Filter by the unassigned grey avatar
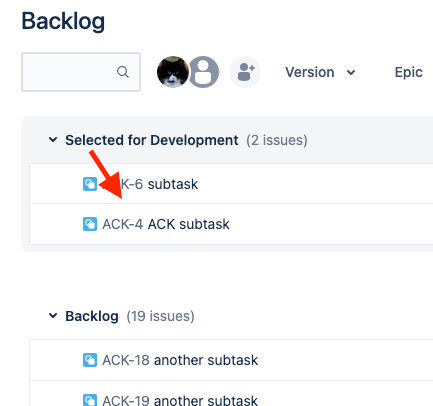 pos(203,72)
